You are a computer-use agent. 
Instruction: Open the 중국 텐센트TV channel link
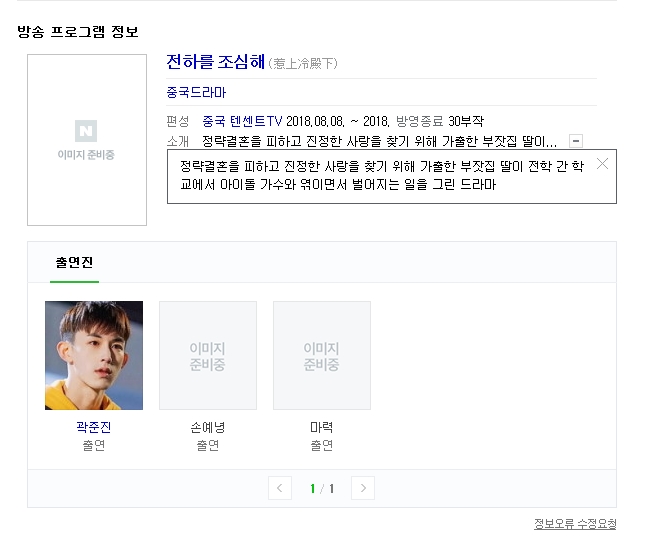point(242,121)
